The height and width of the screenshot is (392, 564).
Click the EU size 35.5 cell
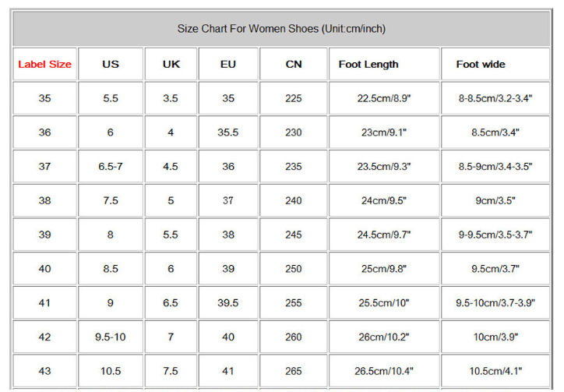[x=228, y=133]
